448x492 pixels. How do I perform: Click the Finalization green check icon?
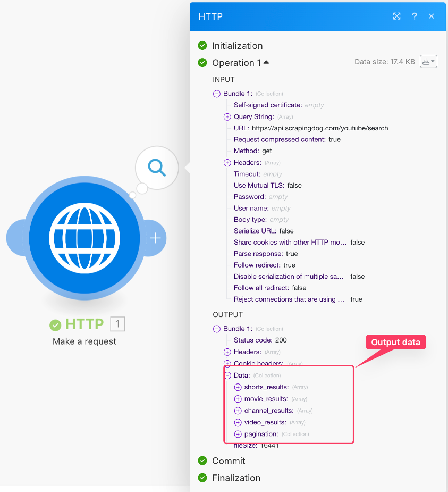pyautogui.click(x=202, y=478)
